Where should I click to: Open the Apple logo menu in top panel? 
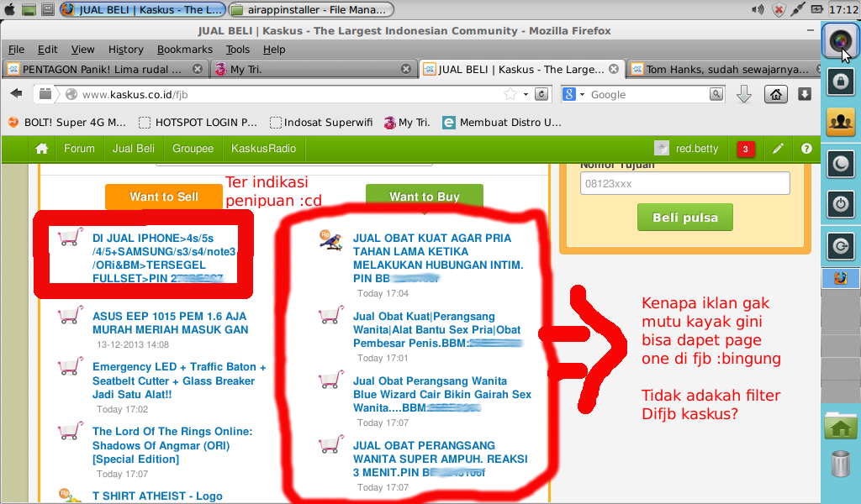[10, 9]
